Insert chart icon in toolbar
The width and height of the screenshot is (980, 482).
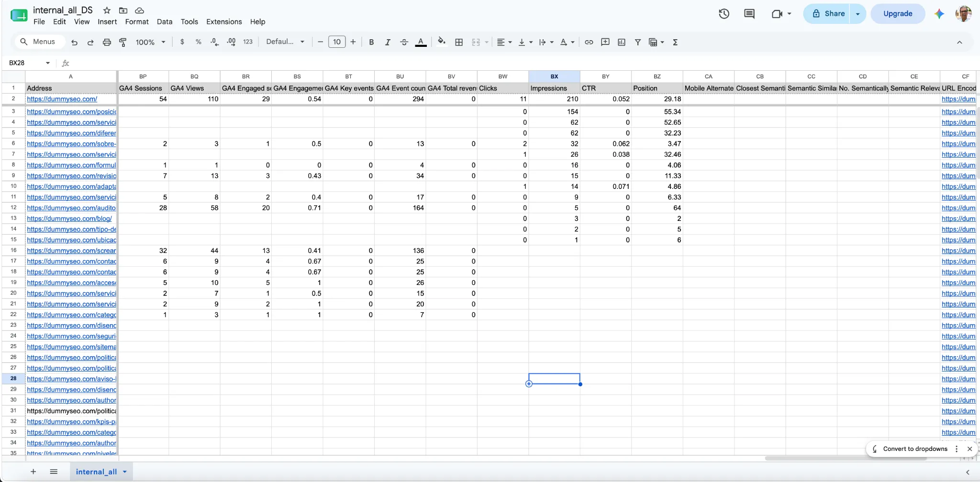point(622,42)
